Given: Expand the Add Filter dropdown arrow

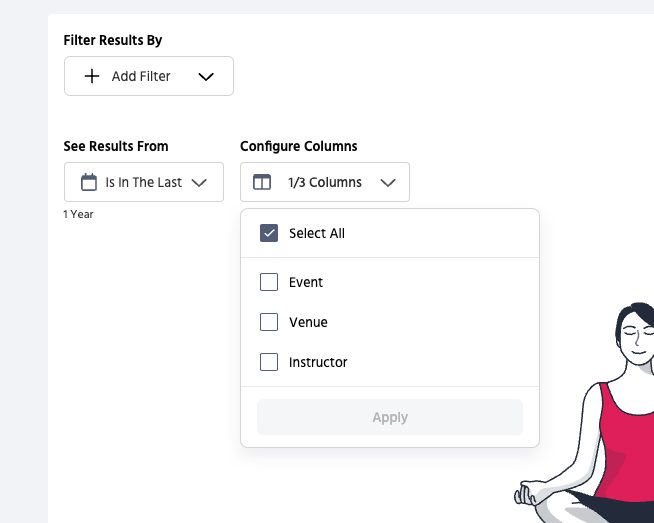Looking at the screenshot, I should [x=206, y=77].
